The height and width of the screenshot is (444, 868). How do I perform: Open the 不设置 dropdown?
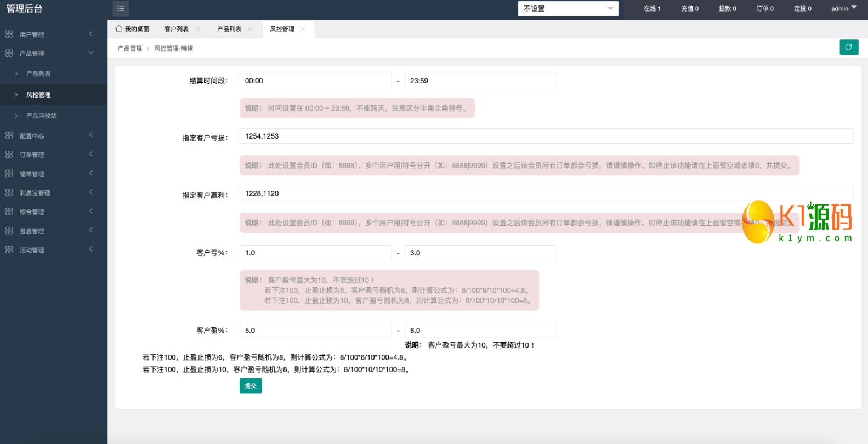(x=568, y=9)
